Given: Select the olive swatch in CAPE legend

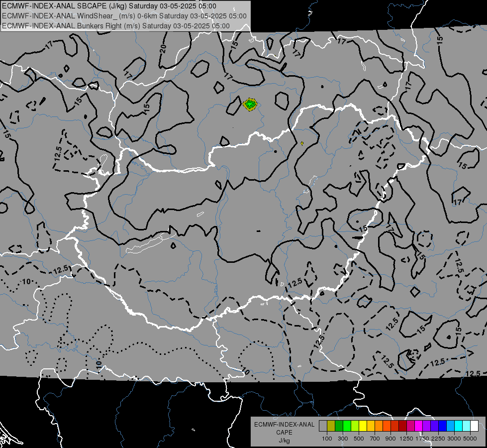Looking at the screenshot, I should coord(331,426).
